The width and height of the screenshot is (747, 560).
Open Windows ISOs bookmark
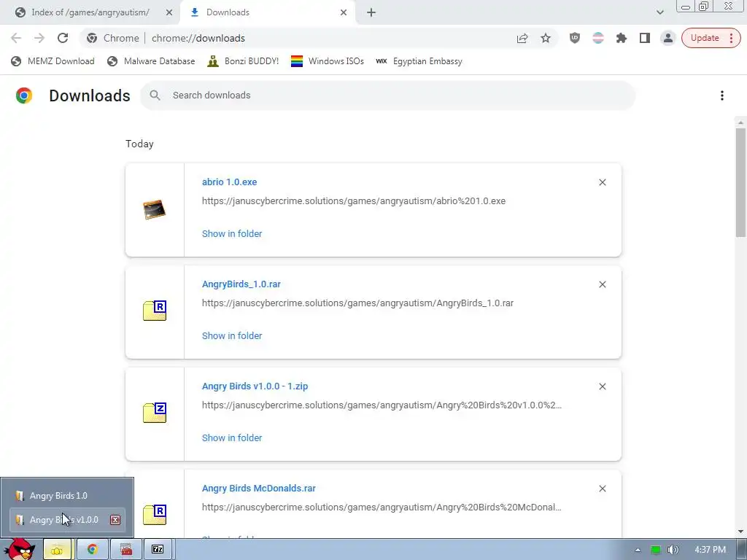328,61
